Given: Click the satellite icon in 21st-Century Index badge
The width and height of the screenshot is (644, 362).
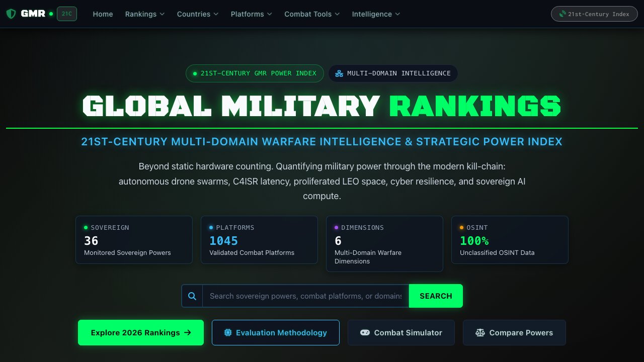Looking at the screenshot, I should coord(563,14).
